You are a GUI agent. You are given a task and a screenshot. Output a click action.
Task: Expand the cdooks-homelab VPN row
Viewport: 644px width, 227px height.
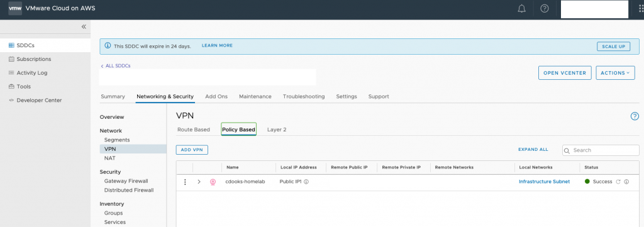point(199,182)
